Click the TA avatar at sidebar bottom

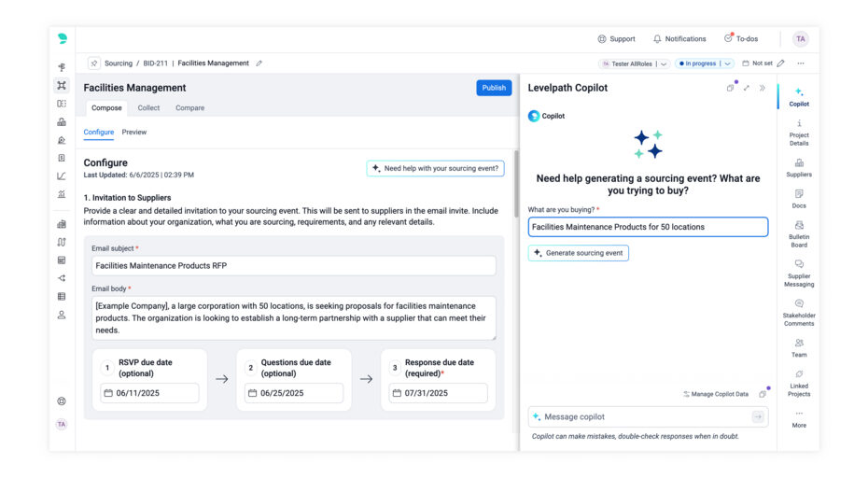(62, 424)
